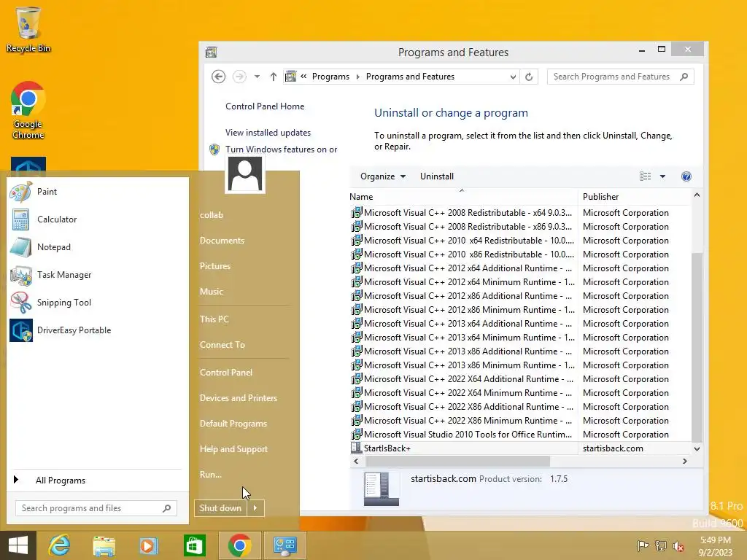This screenshot has width=747, height=560.
Task: Expand All Programs list
Action: pyautogui.click(x=98, y=481)
